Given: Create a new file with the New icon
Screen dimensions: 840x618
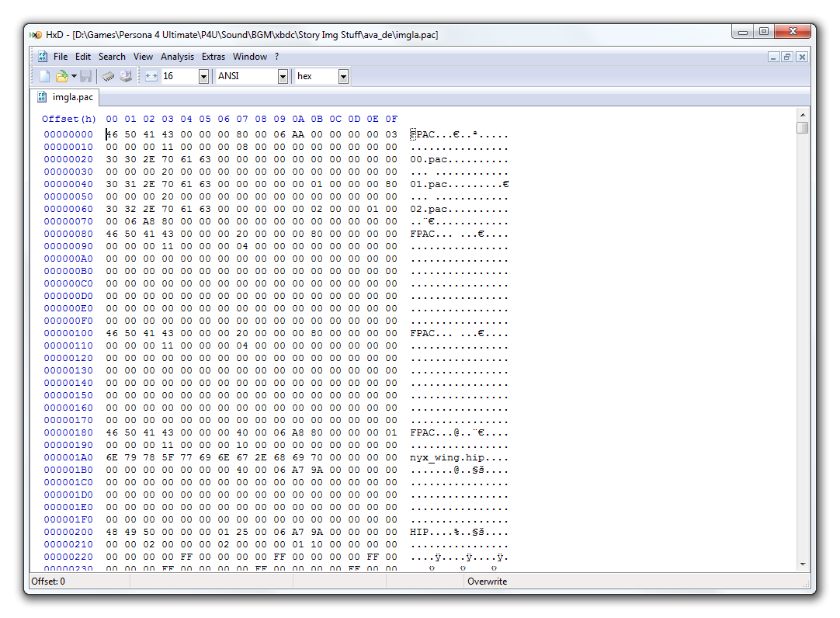Looking at the screenshot, I should tap(44, 77).
